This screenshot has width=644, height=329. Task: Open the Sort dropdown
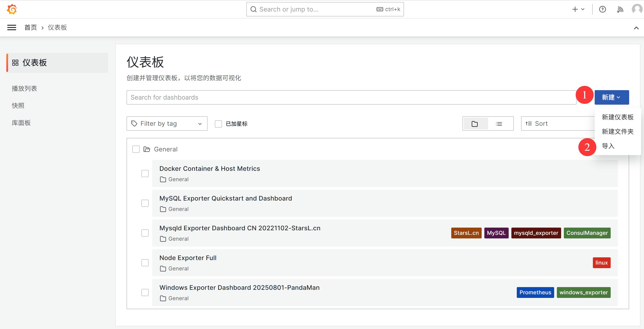tap(558, 123)
